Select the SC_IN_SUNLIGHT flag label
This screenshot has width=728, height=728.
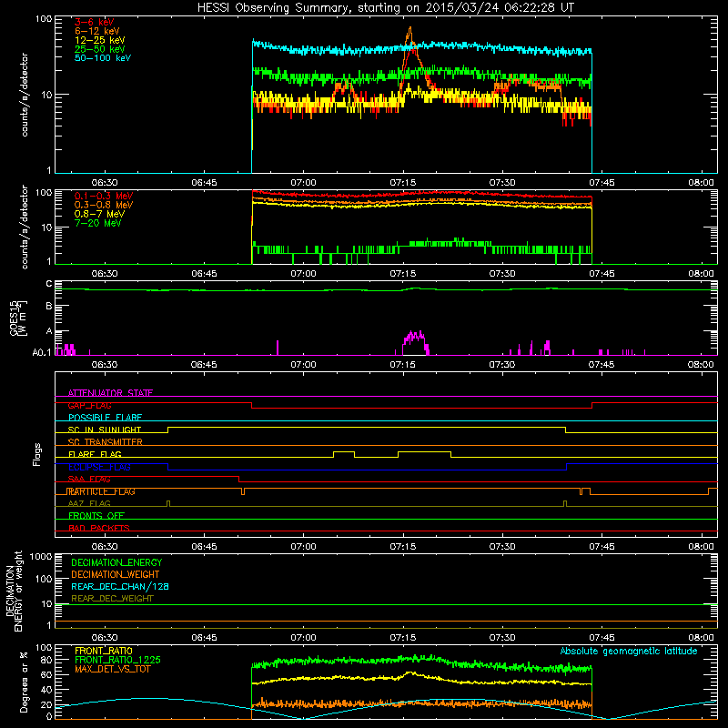click(105, 430)
